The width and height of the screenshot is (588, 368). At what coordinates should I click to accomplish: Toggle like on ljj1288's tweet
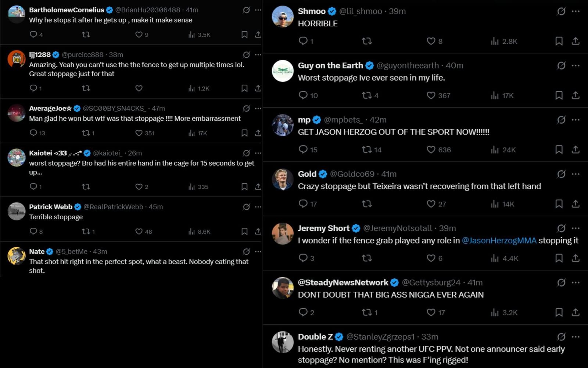[x=139, y=88]
